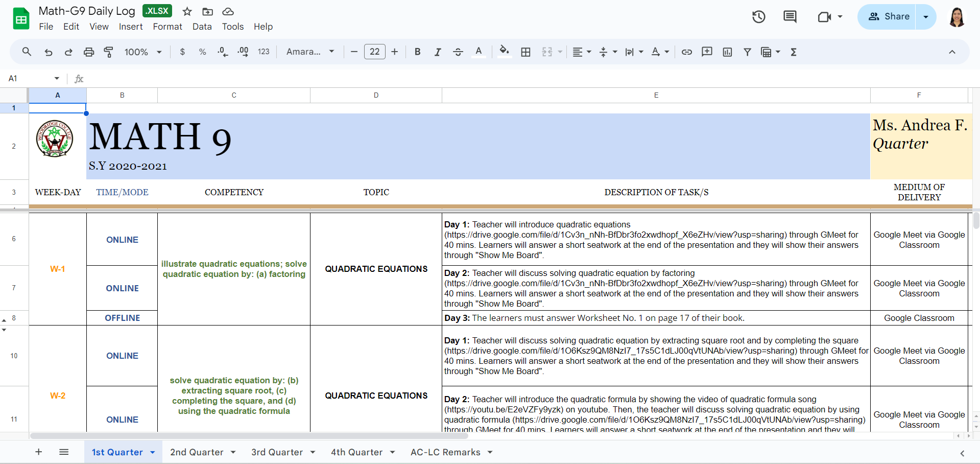This screenshot has height=464, width=980.
Task: Open the Insert menu
Action: point(131,27)
